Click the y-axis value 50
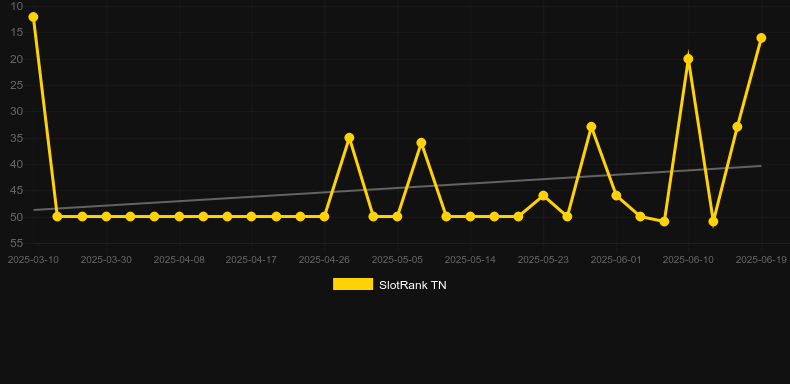This screenshot has width=790, height=384. coord(17,217)
